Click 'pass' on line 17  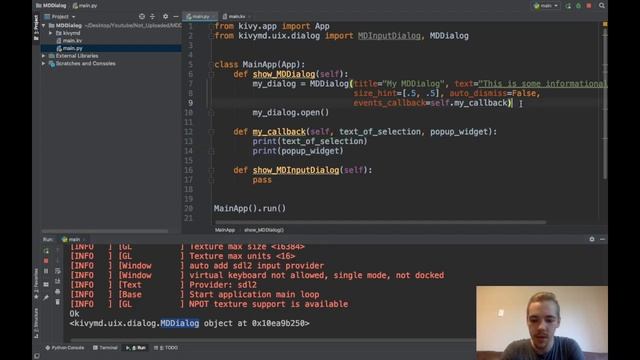click(x=262, y=180)
